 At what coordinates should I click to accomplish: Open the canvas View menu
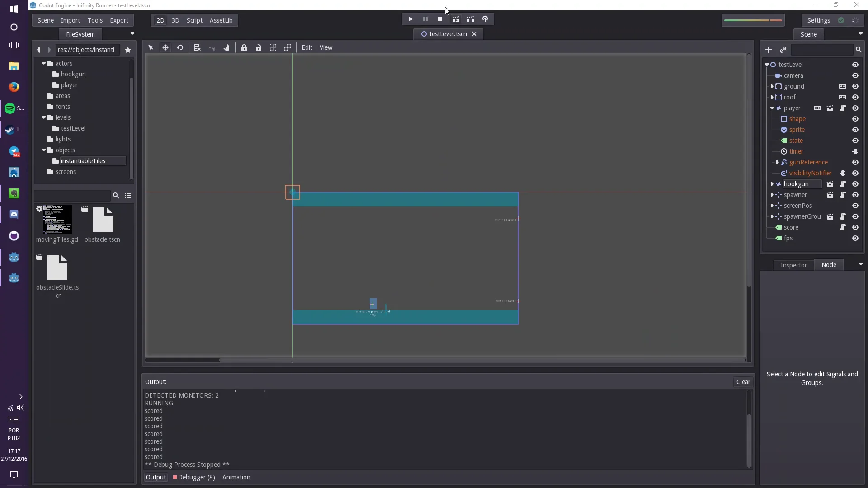point(326,47)
